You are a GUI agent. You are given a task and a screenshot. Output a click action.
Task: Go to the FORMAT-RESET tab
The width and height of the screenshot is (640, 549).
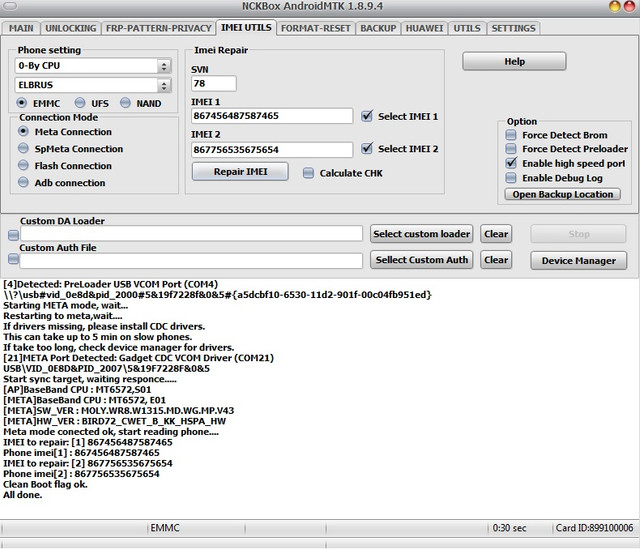click(x=316, y=28)
